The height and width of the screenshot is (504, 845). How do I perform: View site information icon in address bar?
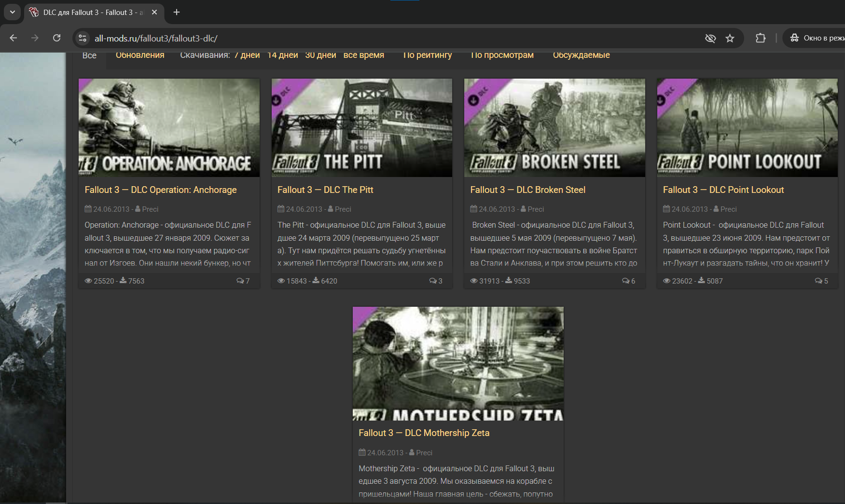(83, 38)
